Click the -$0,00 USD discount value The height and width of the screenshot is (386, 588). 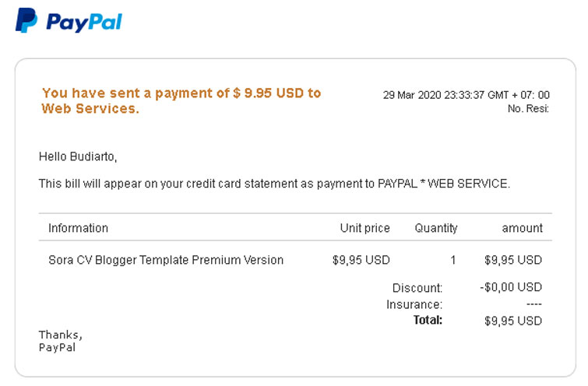pyautogui.click(x=511, y=287)
